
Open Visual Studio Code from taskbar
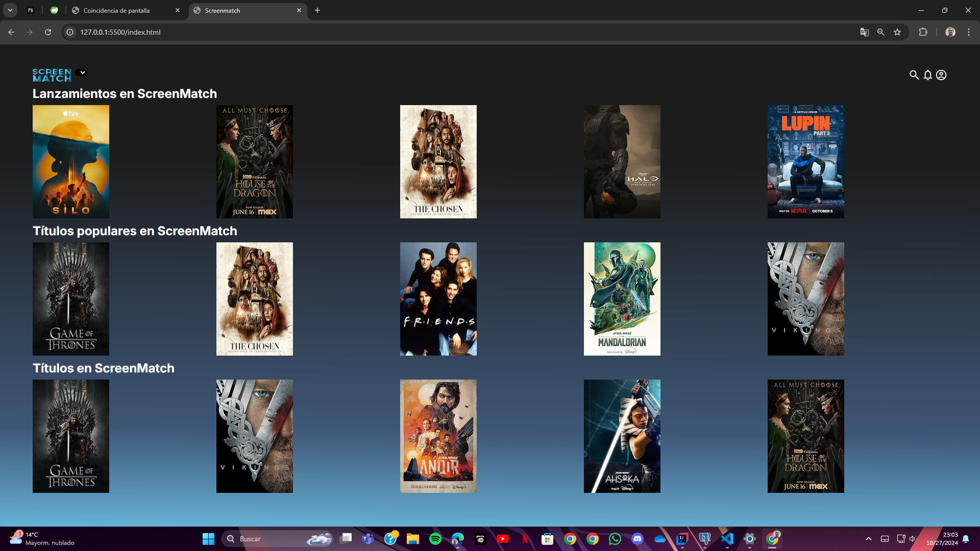[x=727, y=539]
